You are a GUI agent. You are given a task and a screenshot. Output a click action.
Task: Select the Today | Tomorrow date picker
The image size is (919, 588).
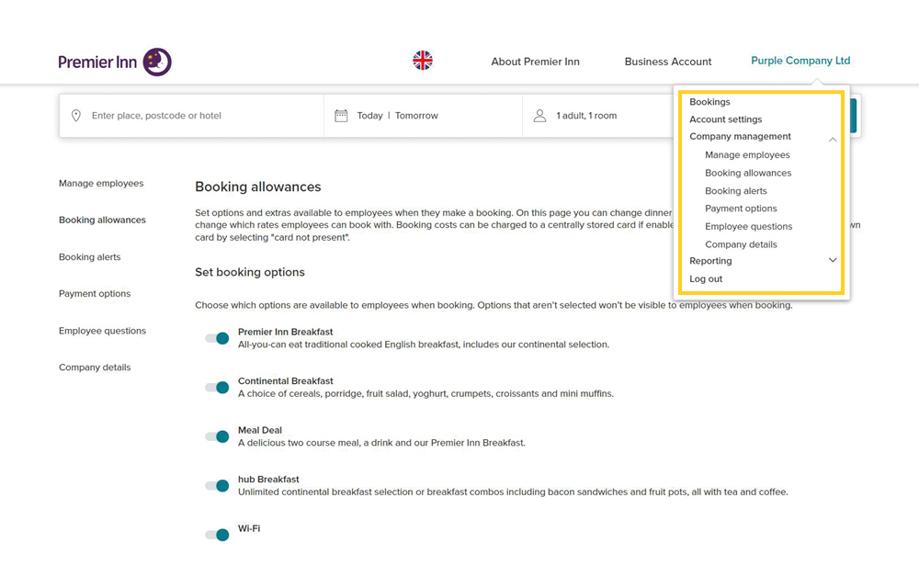pyautogui.click(x=397, y=116)
